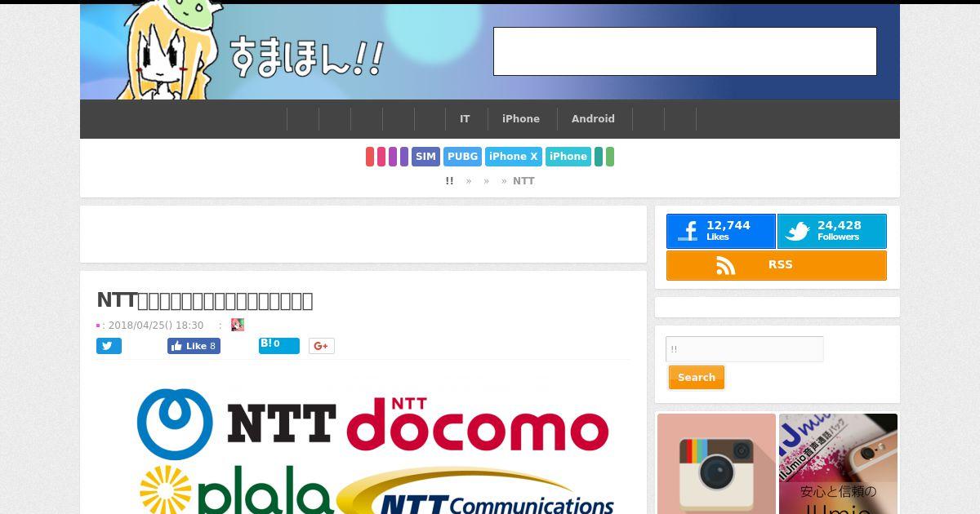This screenshot has width=980, height=514.
Task: Click the NTT breadcrumb link
Action: coord(523,181)
